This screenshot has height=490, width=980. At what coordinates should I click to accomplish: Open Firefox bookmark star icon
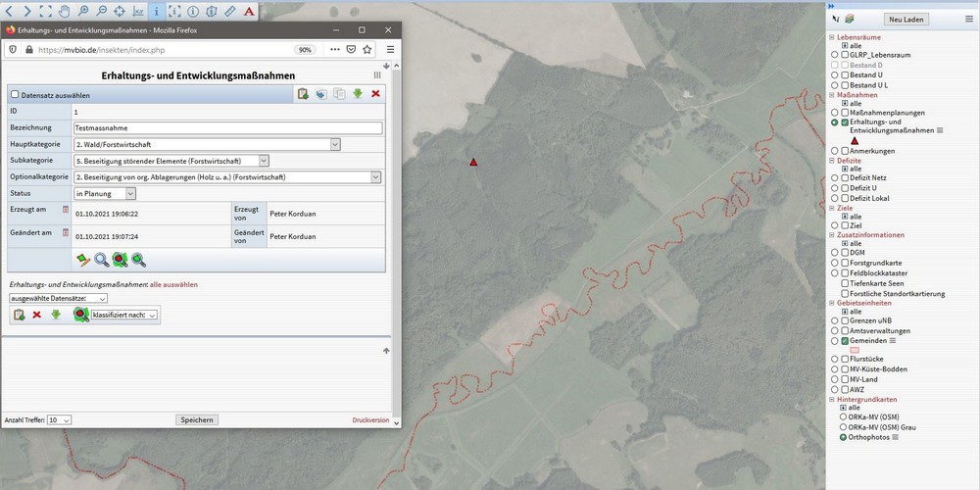367,49
